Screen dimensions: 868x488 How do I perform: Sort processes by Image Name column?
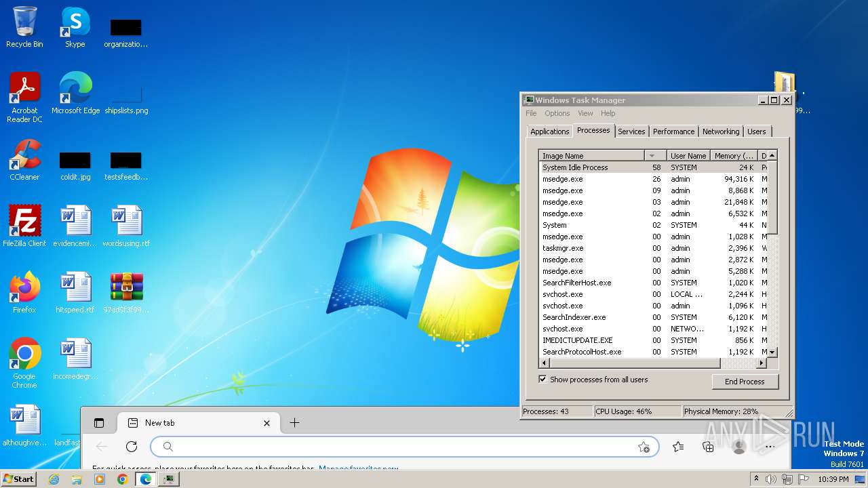[x=591, y=156]
